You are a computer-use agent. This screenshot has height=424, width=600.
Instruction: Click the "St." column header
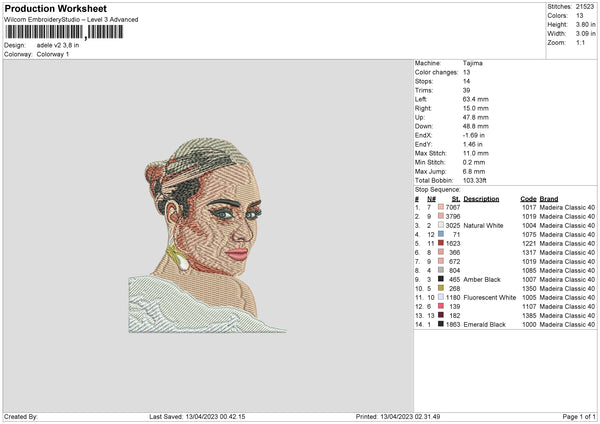456,199
